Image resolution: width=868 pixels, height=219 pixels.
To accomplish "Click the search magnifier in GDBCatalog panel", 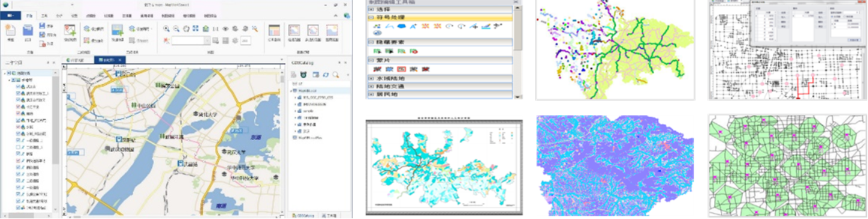I will click(x=336, y=75).
